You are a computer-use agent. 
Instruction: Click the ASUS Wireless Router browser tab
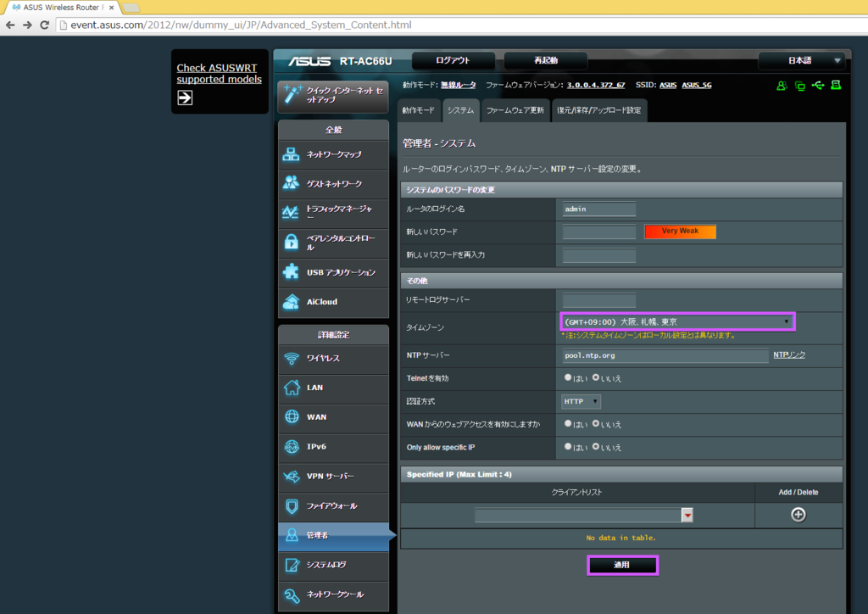[63, 7]
